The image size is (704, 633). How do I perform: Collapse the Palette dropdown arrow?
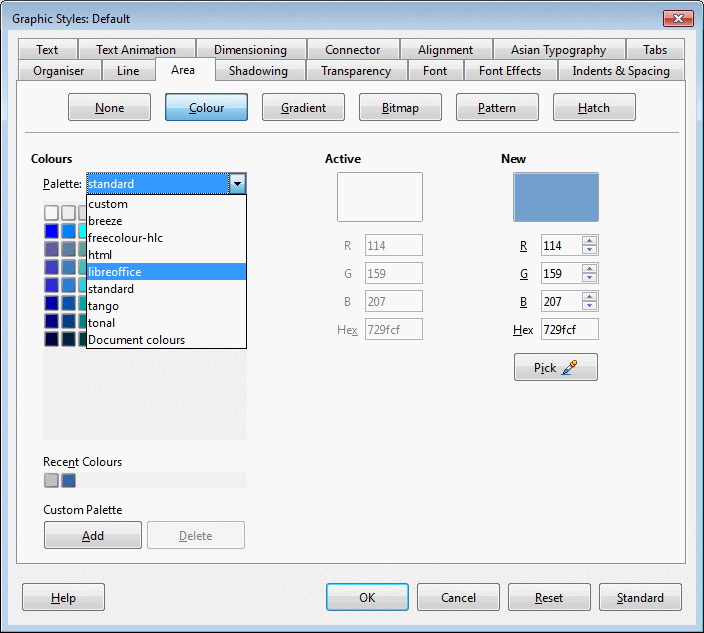coord(237,183)
